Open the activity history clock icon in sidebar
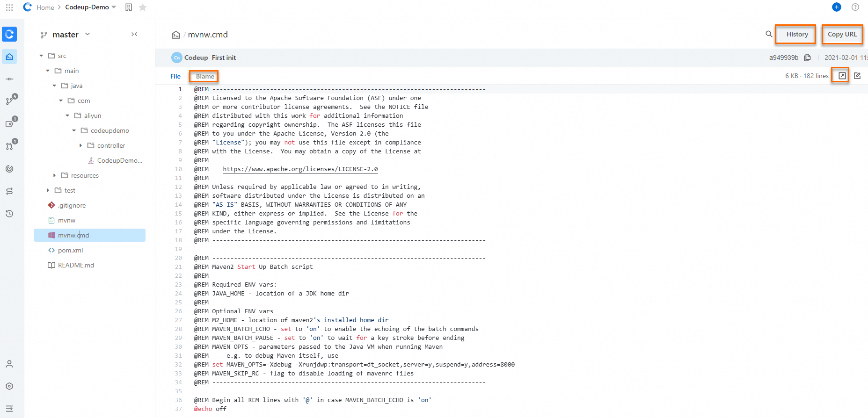 tap(9, 214)
